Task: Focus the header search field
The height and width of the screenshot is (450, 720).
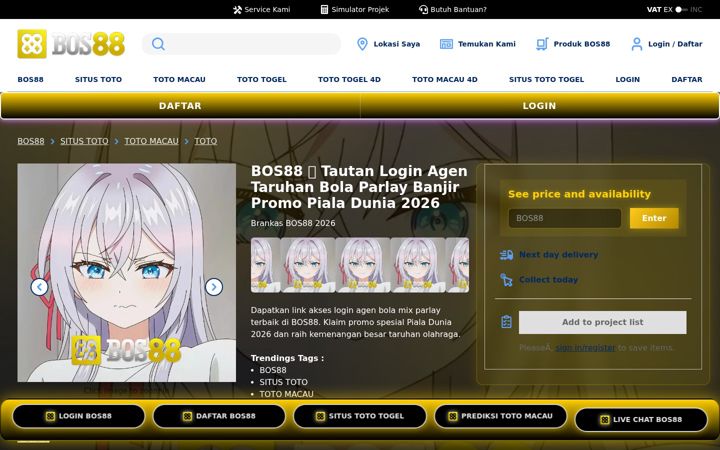Action: pyautogui.click(x=242, y=44)
